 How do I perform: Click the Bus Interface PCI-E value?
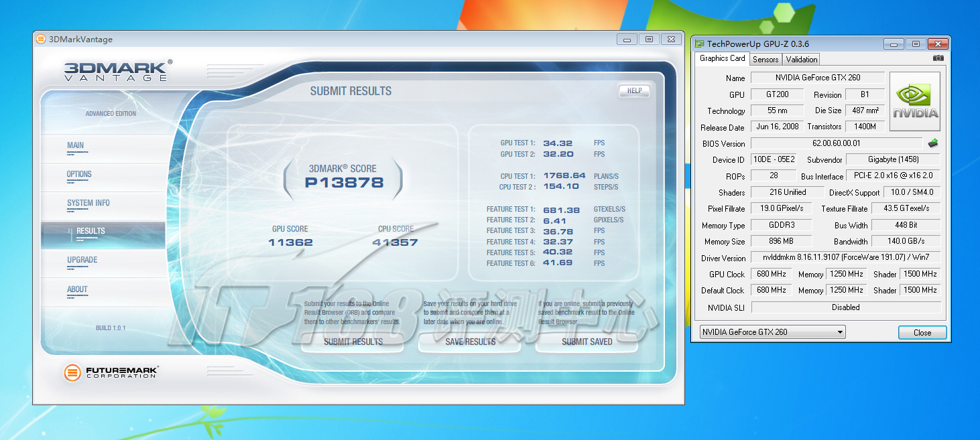click(x=893, y=175)
